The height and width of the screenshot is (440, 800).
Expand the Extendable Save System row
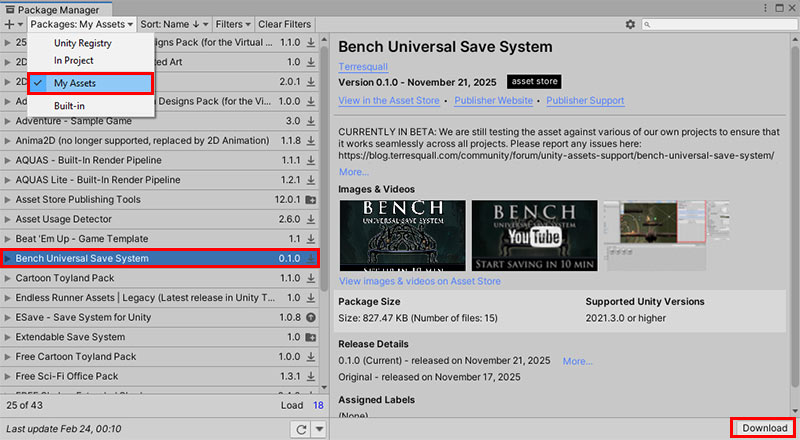(7, 337)
